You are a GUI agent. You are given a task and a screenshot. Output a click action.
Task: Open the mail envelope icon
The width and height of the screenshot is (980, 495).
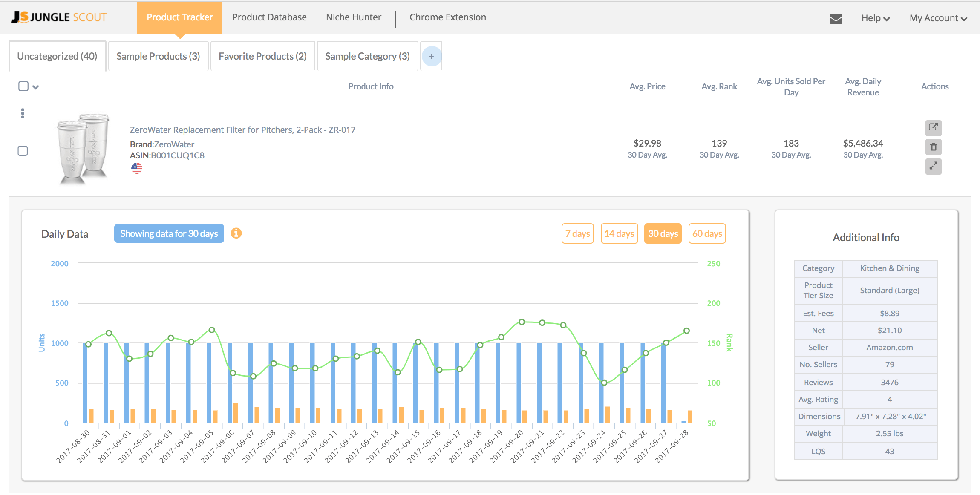836,18
